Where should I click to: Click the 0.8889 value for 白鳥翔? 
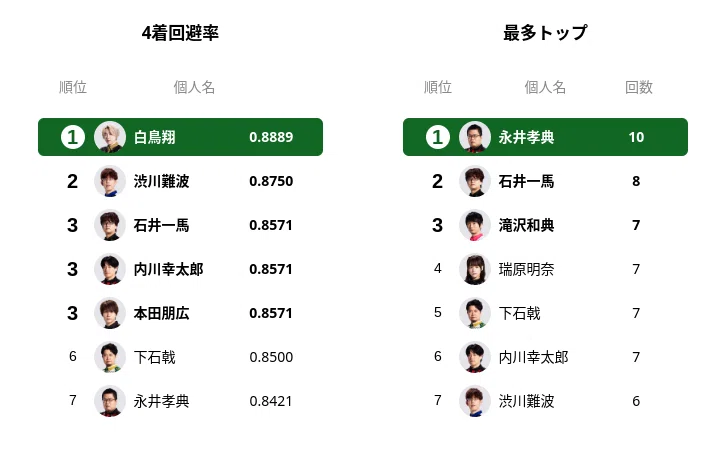271,137
